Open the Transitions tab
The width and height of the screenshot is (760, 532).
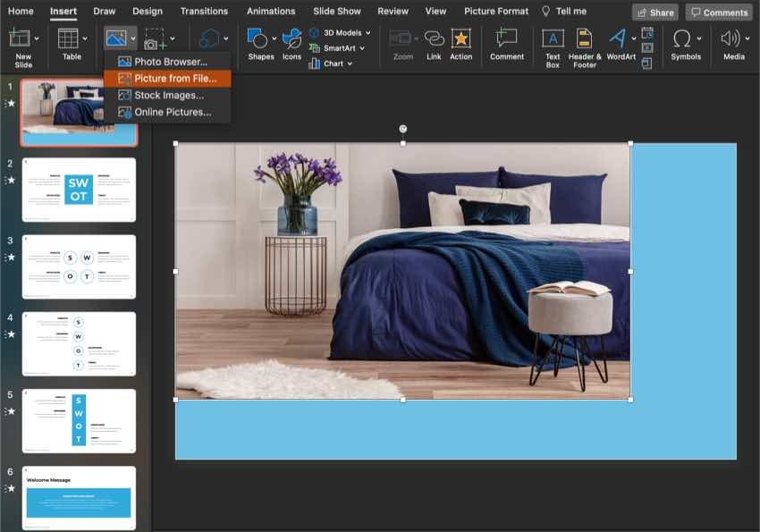click(204, 12)
